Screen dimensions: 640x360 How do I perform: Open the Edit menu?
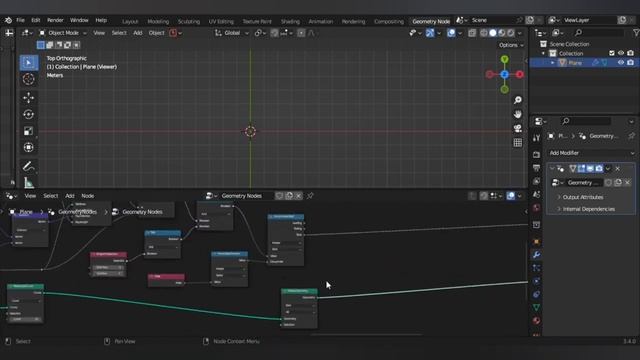(36, 20)
